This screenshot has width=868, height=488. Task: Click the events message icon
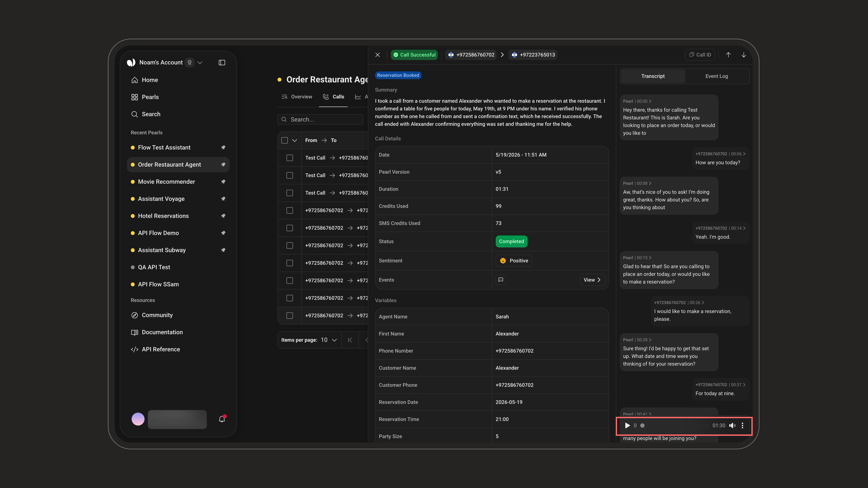pos(501,280)
